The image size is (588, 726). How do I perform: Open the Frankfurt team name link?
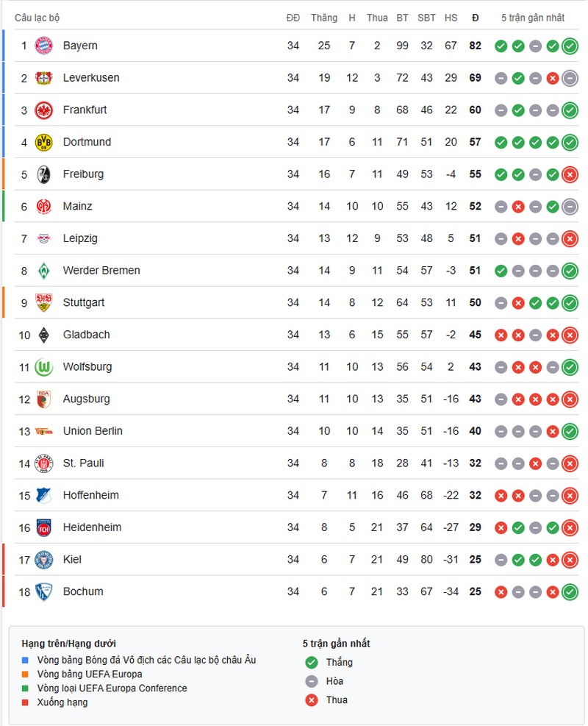pyautogui.click(x=85, y=110)
